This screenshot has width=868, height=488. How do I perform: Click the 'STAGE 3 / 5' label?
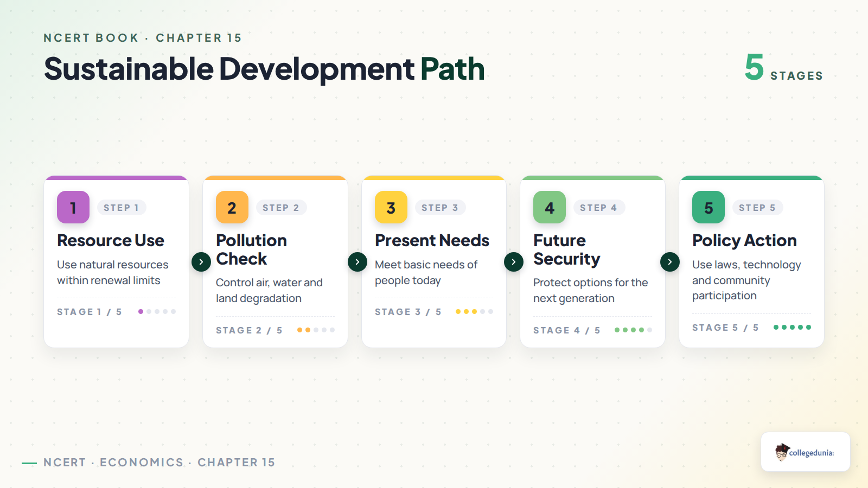coord(408,312)
